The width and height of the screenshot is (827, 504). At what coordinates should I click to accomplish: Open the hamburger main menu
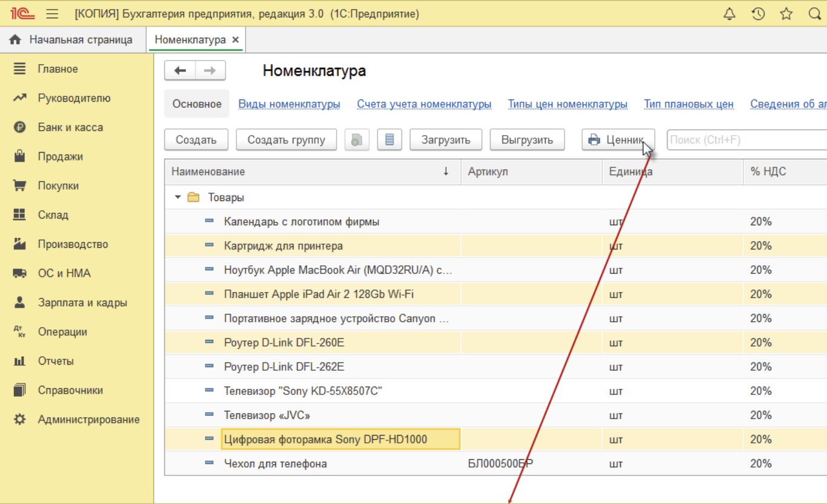pyautogui.click(x=52, y=14)
